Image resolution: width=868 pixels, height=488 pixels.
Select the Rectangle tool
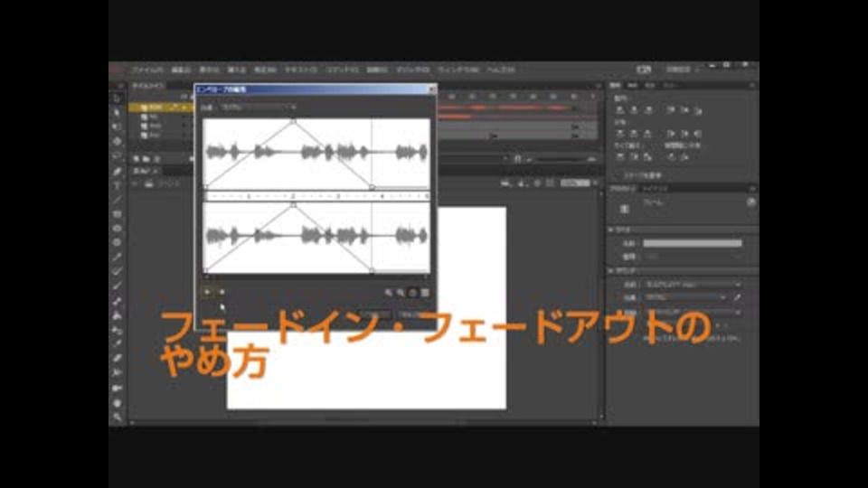[x=117, y=214]
